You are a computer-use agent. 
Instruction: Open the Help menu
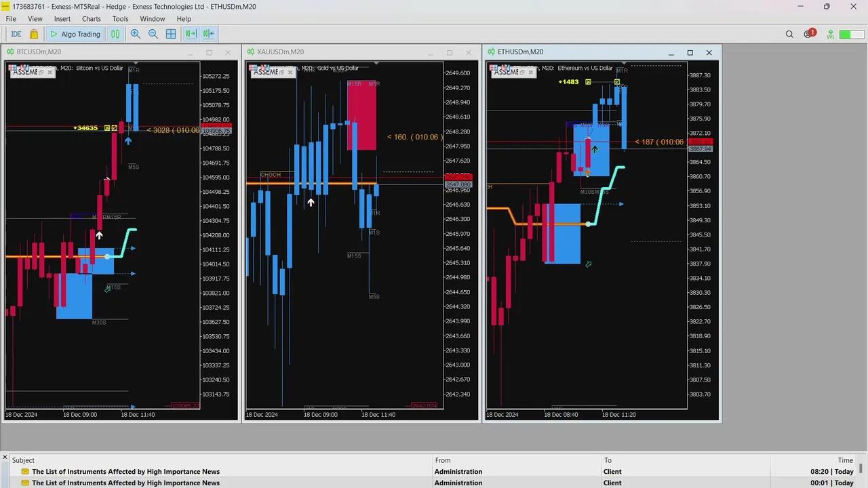click(x=184, y=19)
